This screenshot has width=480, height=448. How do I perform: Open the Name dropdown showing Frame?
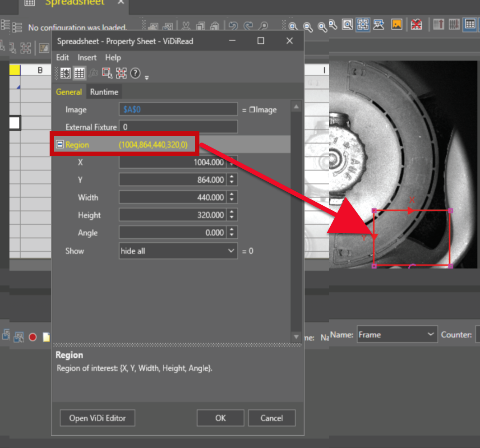coord(397,335)
